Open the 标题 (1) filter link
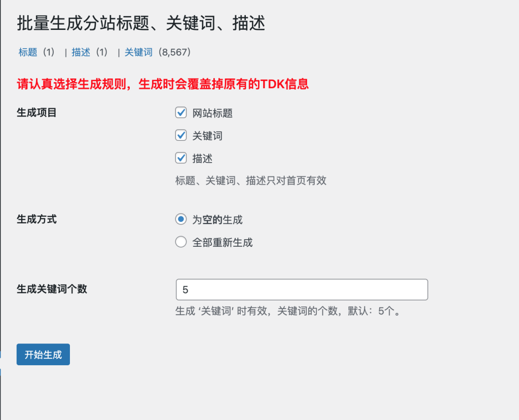The image size is (519, 420). (x=28, y=52)
